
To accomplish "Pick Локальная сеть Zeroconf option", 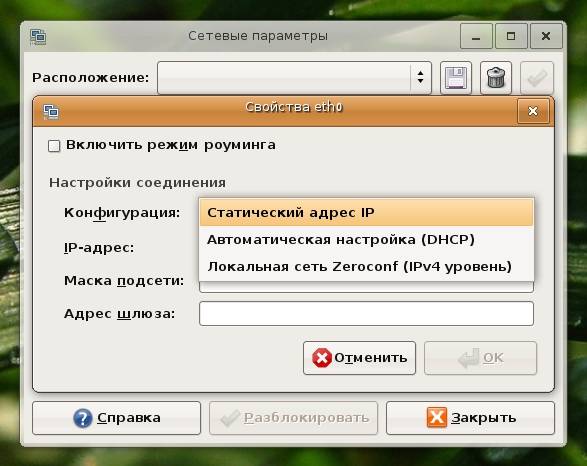I will pyautogui.click(x=366, y=266).
